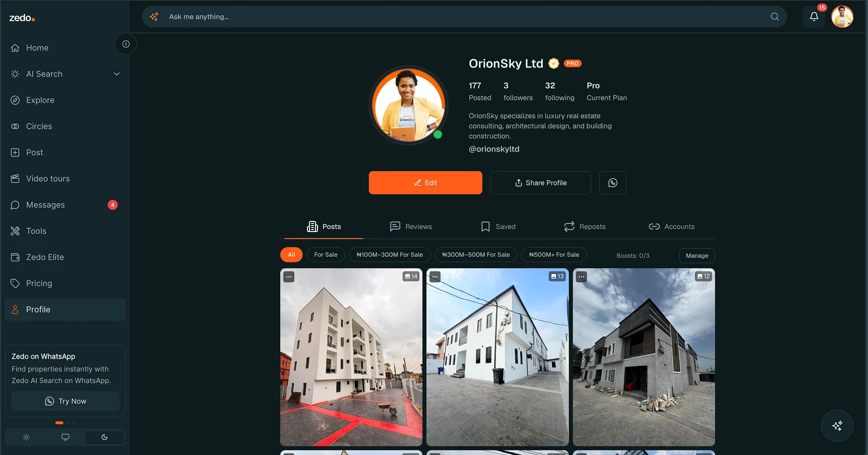Viewport: 868px width, 455px height.
Task: Expand the AI Search submenu chevron
Action: (x=117, y=74)
